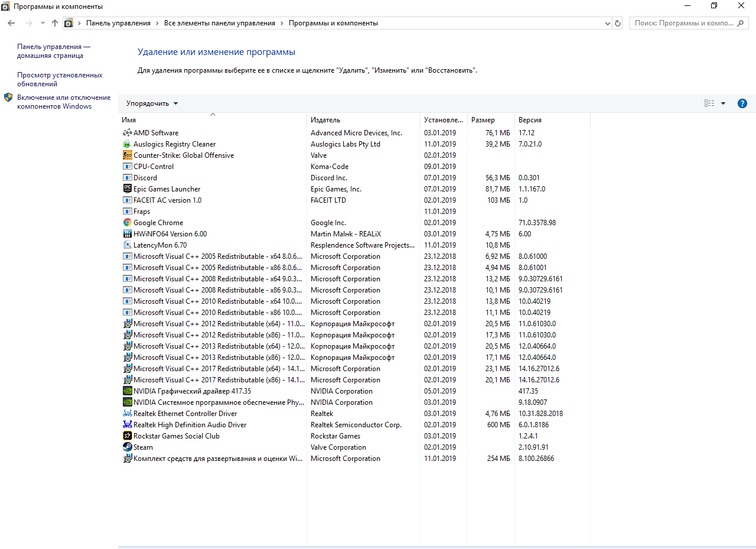Change view using the view layout icon

point(709,103)
